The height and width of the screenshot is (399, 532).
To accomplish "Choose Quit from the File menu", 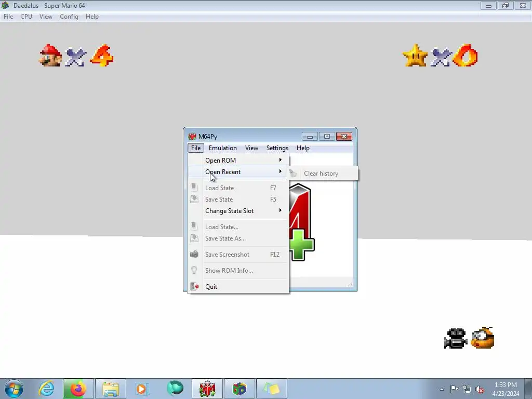I will tap(238, 287).
